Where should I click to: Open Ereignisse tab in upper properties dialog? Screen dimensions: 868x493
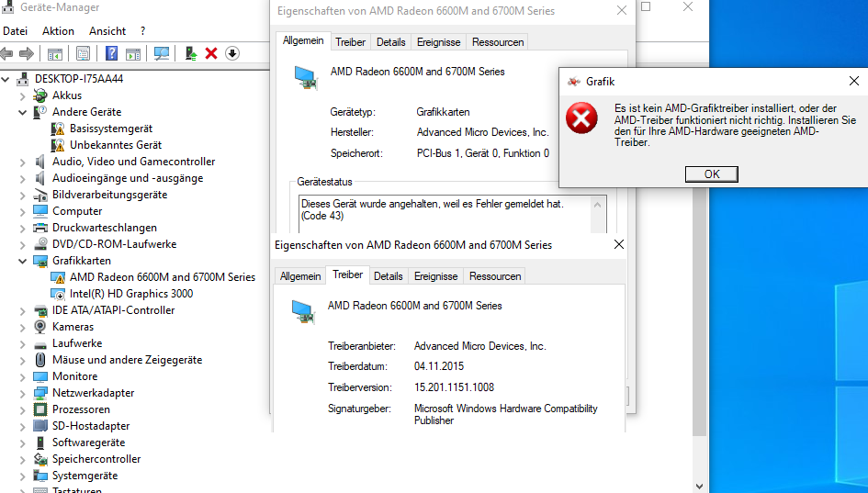pyautogui.click(x=438, y=42)
